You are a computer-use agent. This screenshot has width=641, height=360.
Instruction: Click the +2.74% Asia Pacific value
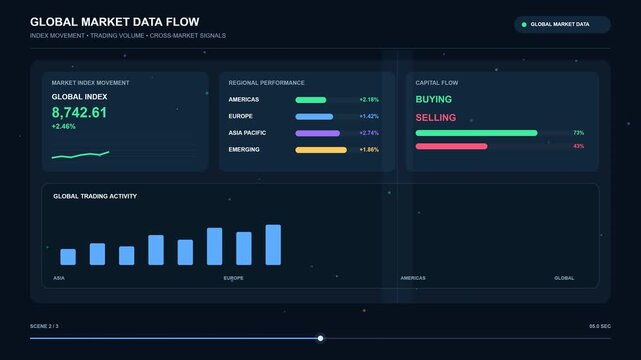tap(369, 133)
